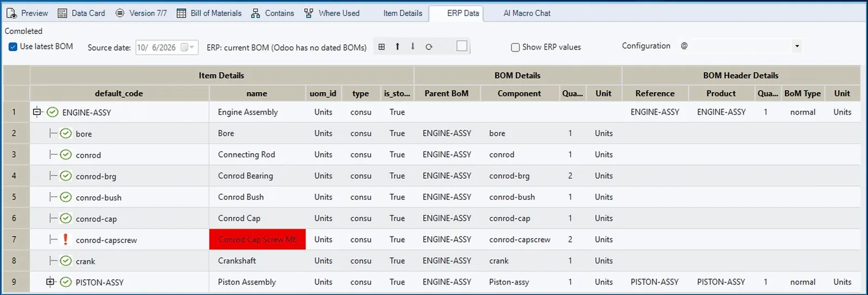868x295 pixels.
Task: Click the uom_id column header
Action: point(323,93)
